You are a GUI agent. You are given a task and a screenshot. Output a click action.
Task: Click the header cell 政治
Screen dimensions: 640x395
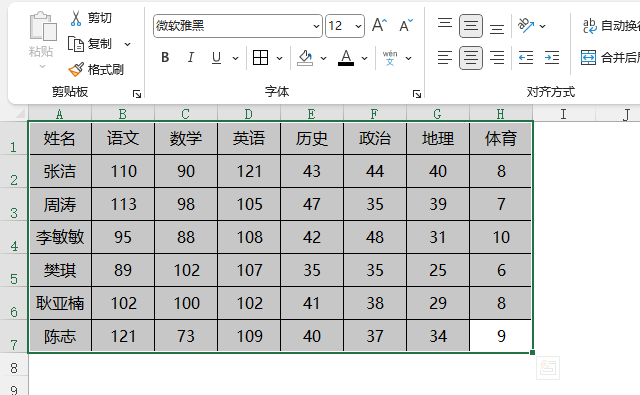375,138
